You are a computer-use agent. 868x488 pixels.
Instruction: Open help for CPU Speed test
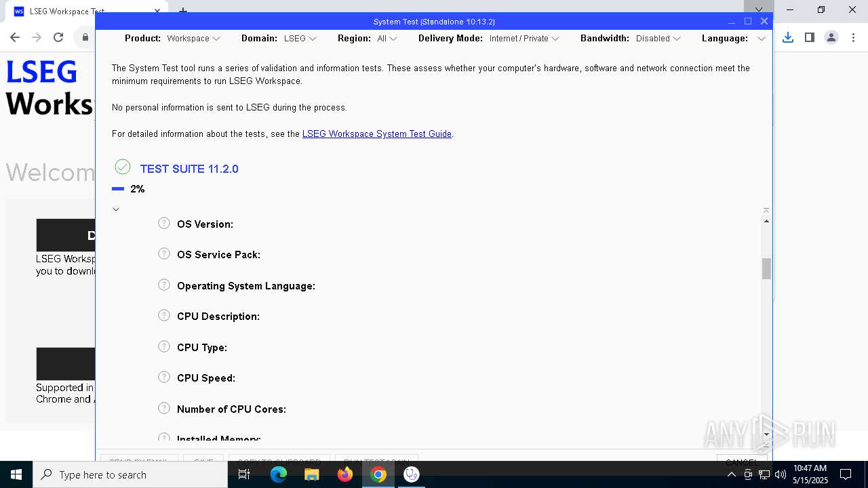[164, 377]
